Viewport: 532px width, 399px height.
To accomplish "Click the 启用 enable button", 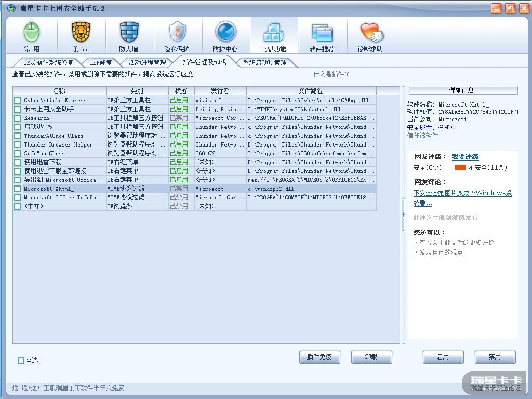I will tap(443, 357).
